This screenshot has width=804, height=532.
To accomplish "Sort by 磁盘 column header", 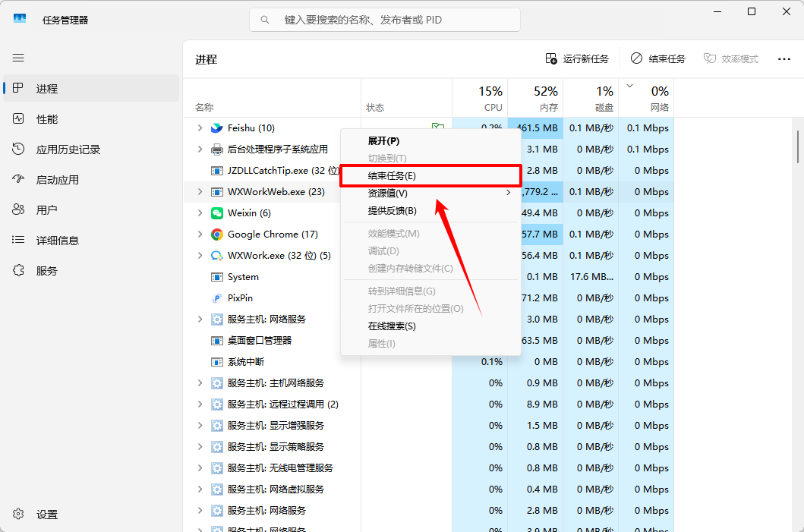I will click(591, 99).
